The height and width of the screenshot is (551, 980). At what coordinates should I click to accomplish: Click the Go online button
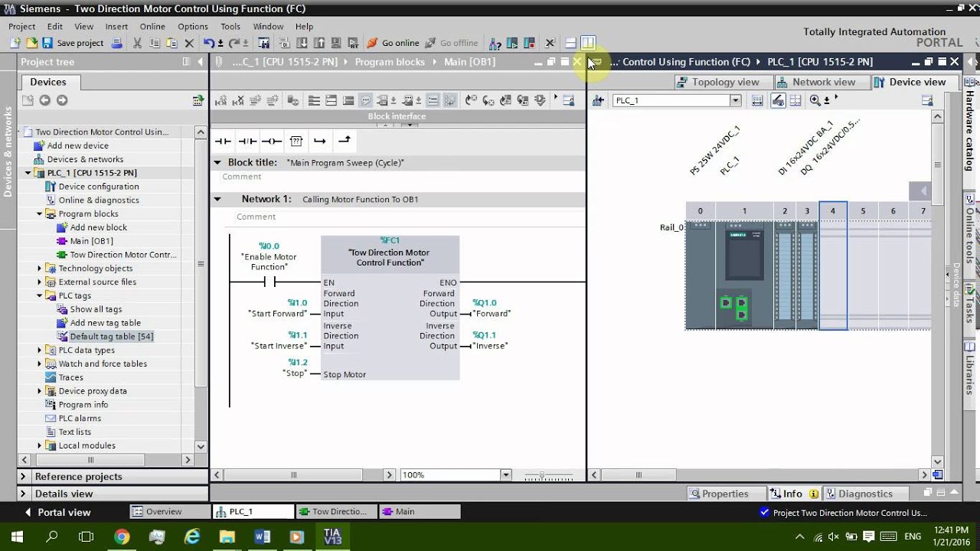tap(393, 43)
